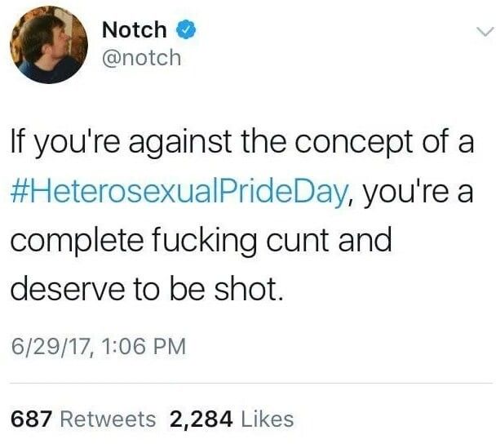Image resolution: width=496 pixels, height=448 pixels.
Task: Click the Retweets label
Action: [x=108, y=419]
